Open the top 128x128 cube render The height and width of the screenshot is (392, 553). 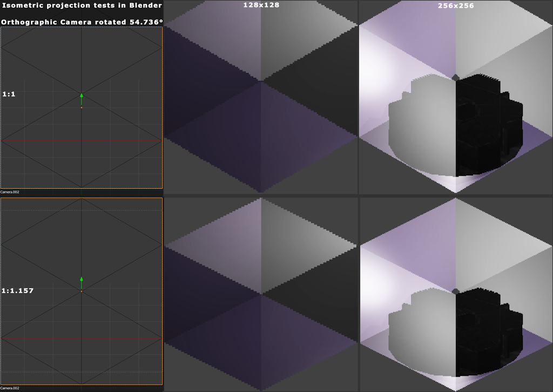(261, 97)
